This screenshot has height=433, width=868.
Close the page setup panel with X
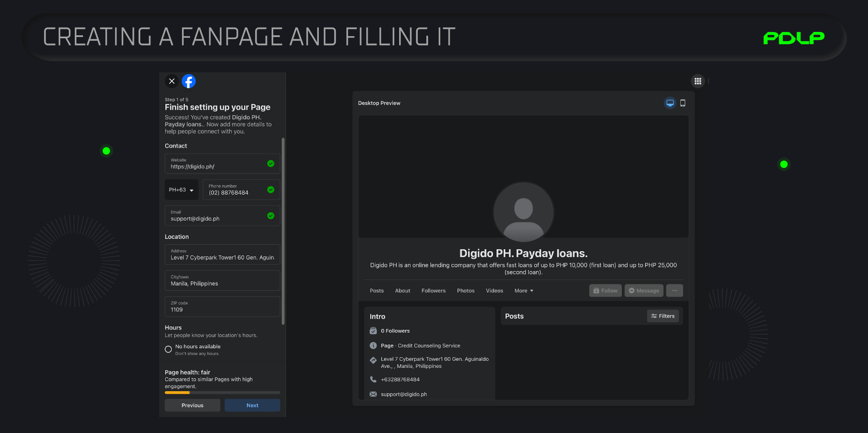172,81
